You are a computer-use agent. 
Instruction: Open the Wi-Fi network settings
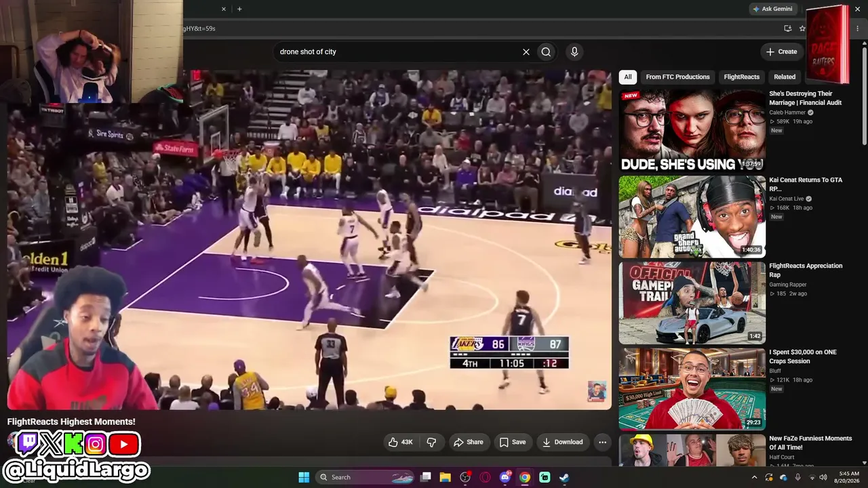[x=812, y=477]
